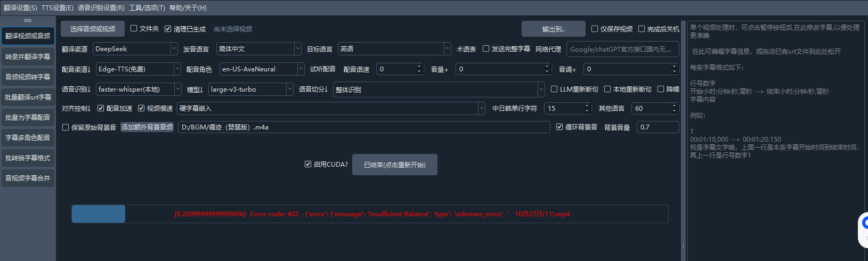The height and width of the screenshot is (261, 868).
Task: Increase 配音语速 with the up arrow
Action: [x=419, y=66]
